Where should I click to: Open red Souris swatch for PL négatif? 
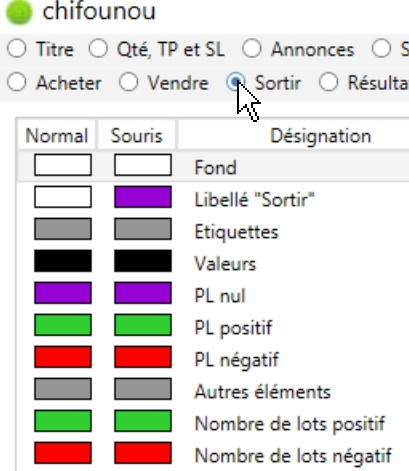[x=143, y=357]
